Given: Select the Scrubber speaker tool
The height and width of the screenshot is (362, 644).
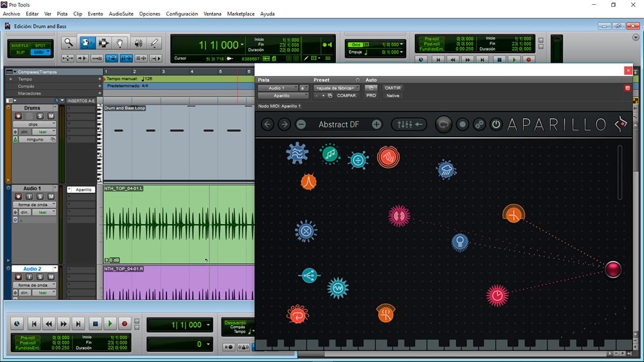Looking at the screenshot, I should click(x=138, y=43).
